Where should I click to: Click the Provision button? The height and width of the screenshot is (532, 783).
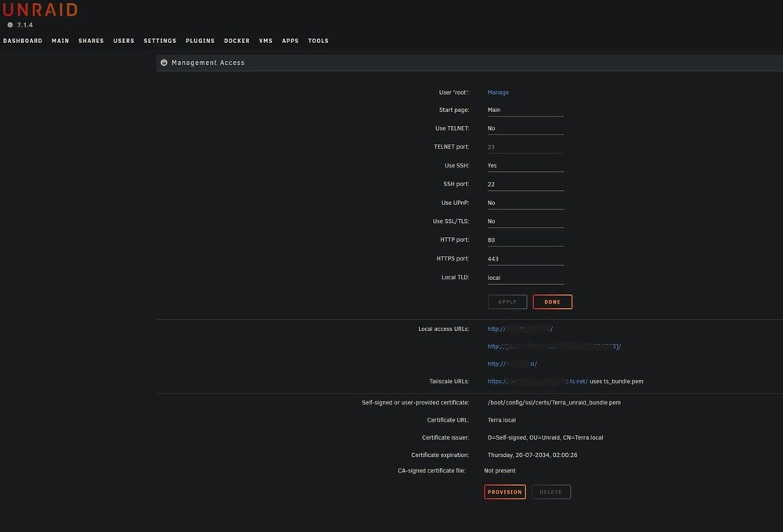505,492
